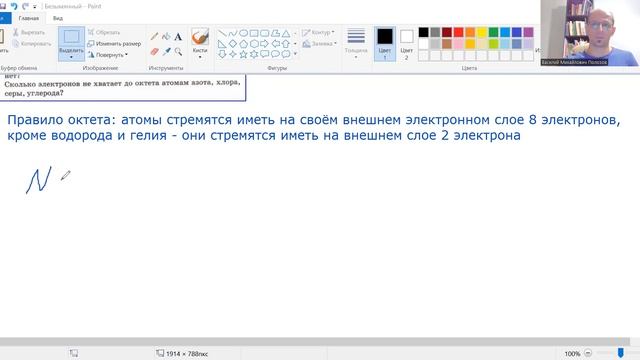Click the Вырезать cut button
This screenshot has width=640, height=360.
[29, 32]
